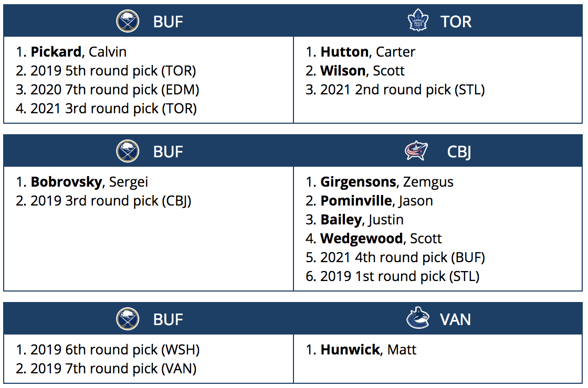The height and width of the screenshot is (388, 588).
Task: Click Sabres logo in the Toronto trade
Action: pyautogui.click(x=128, y=21)
